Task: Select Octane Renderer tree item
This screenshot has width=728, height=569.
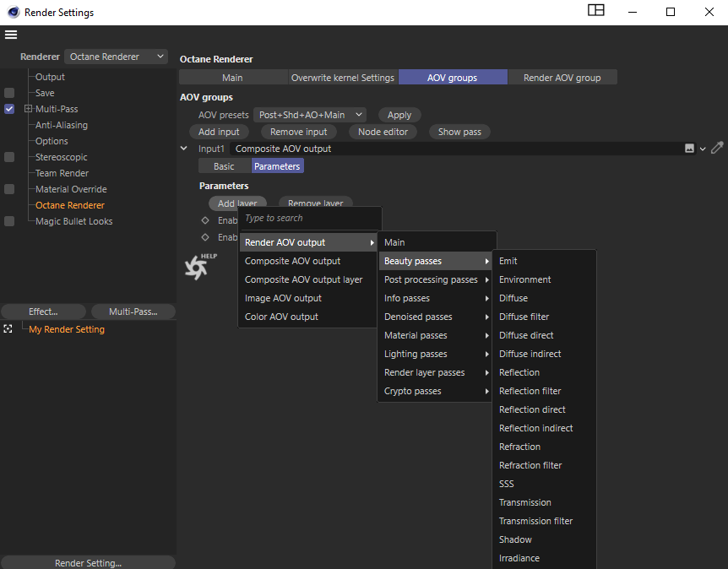Action: click(x=70, y=205)
